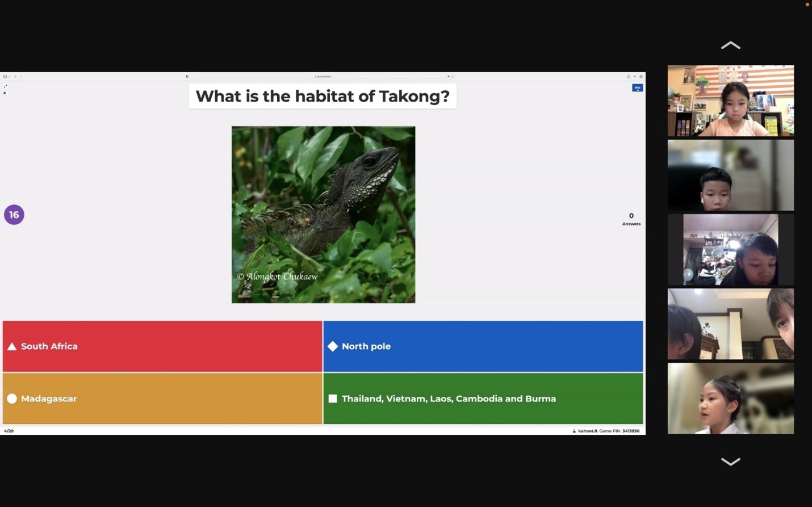Click the privacy shield icon in toolbar
Viewport: 812px width, 507px height.
pyautogui.click(x=187, y=76)
